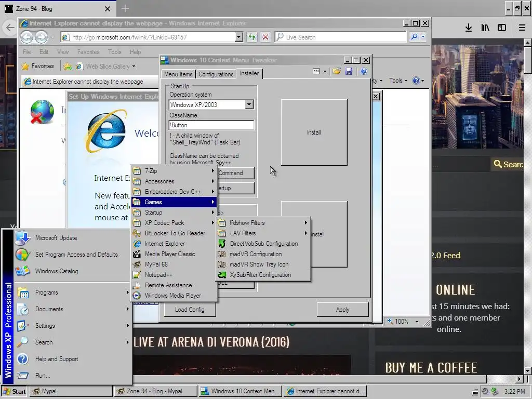The height and width of the screenshot is (399, 532).
Task: Open the Games submenu in Programs
Action: click(175, 202)
